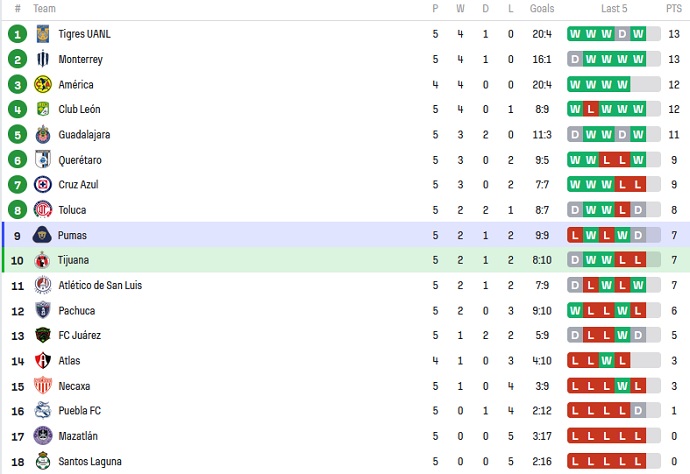
Task: Click Pachuca's first green W result badge
Action: tap(575, 310)
